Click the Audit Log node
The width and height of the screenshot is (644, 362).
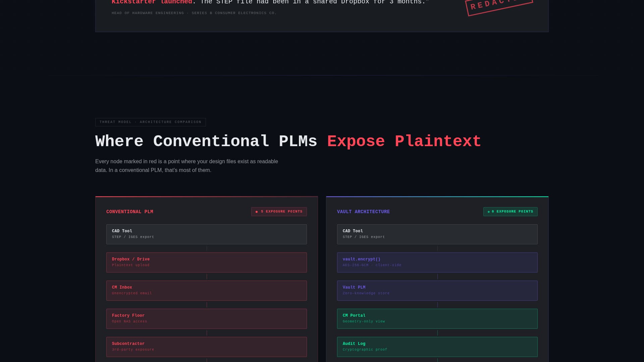(x=437, y=347)
